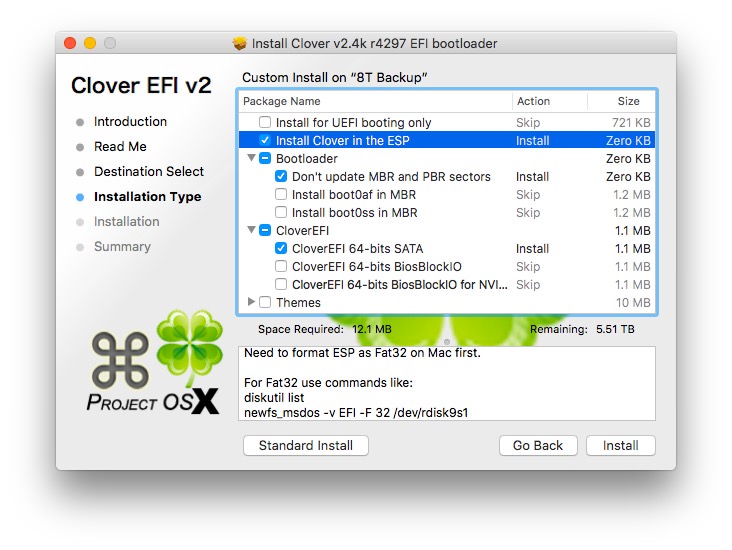Go to the Destination Select step

point(149,171)
